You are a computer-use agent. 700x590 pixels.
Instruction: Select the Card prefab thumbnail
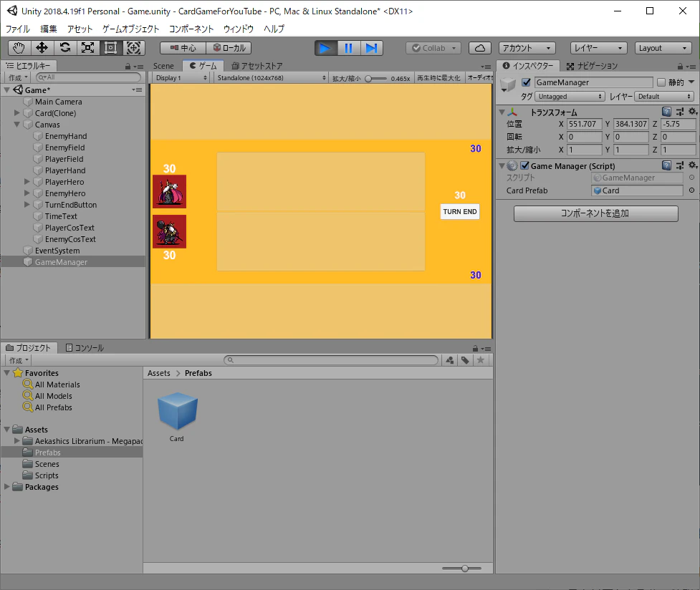[177, 411]
